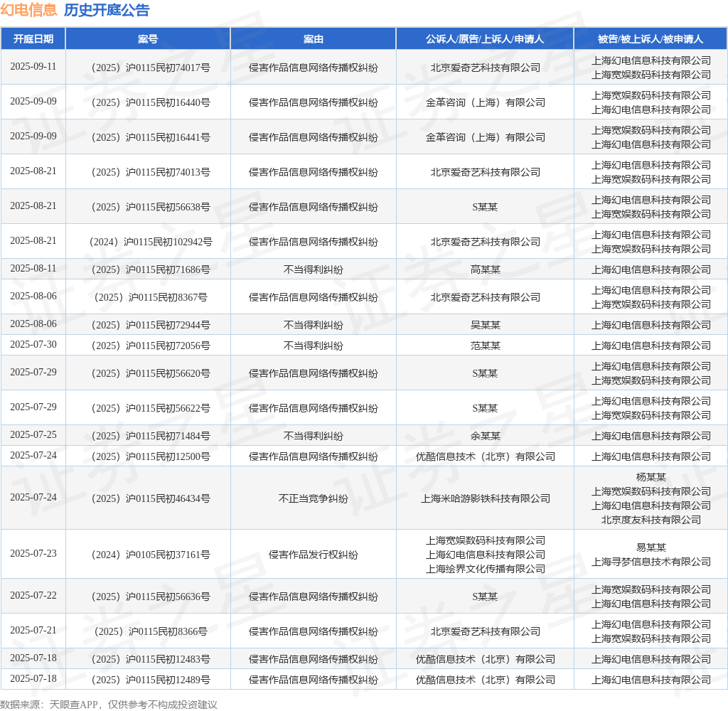Click the hearing date 2025-07-21

point(33,630)
